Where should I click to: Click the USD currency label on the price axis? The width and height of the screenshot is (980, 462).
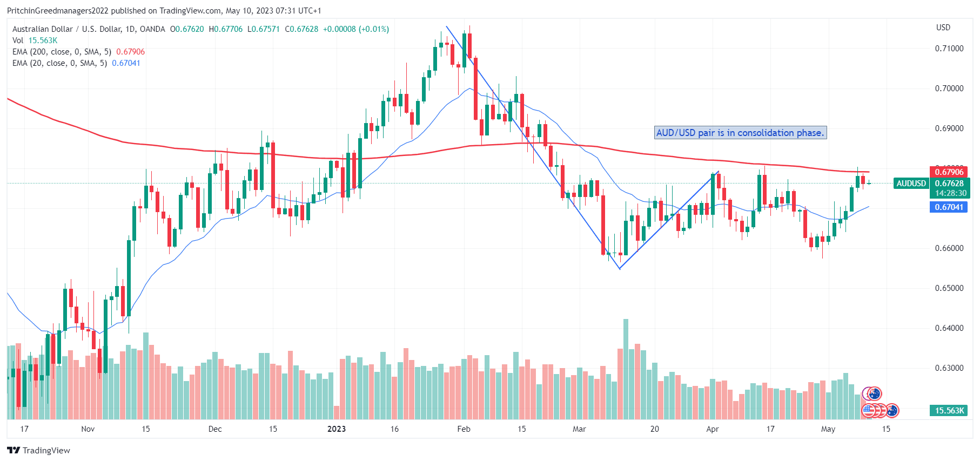tap(943, 28)
